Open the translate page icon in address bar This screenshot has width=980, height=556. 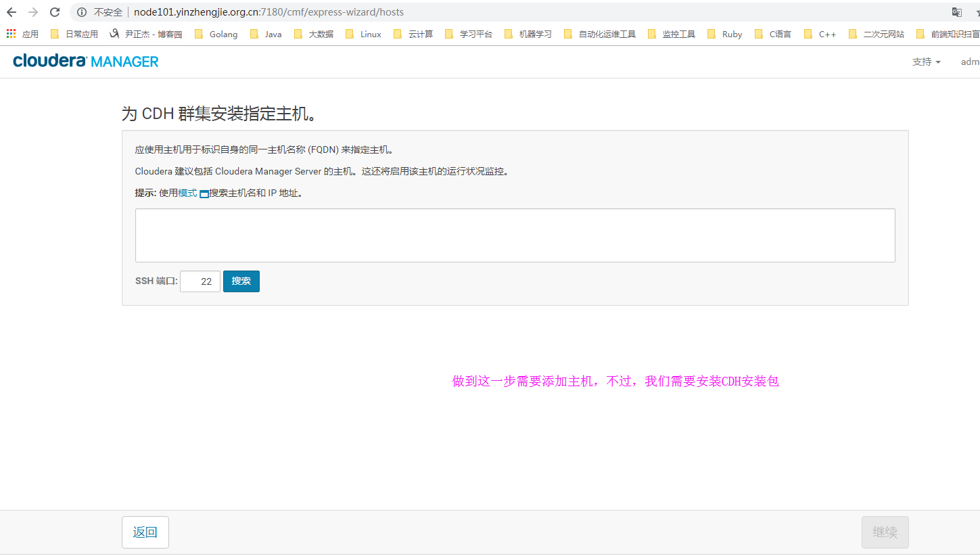pos(957,12)
